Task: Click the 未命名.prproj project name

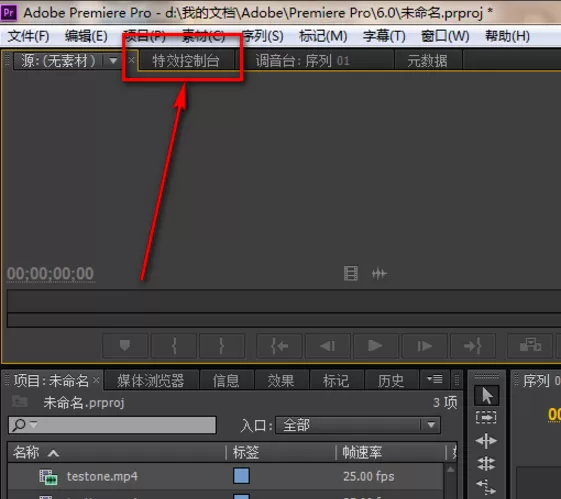Action: point(84,403)
